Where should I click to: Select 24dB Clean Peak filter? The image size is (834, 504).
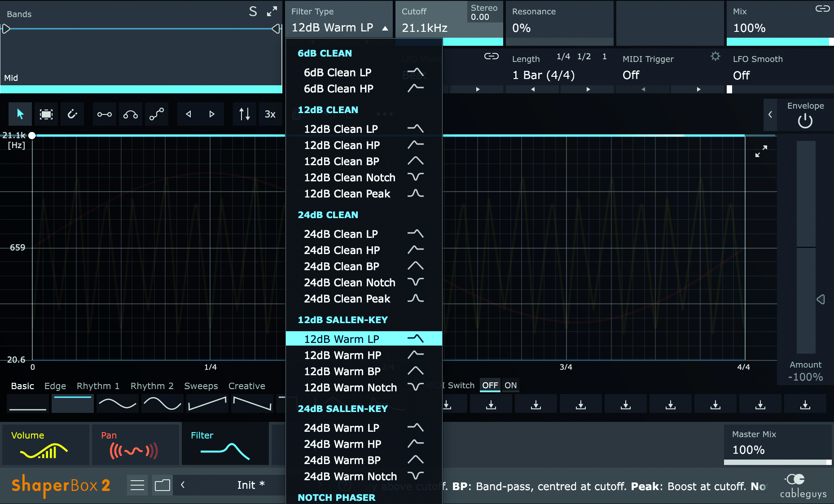coord(364,298)
